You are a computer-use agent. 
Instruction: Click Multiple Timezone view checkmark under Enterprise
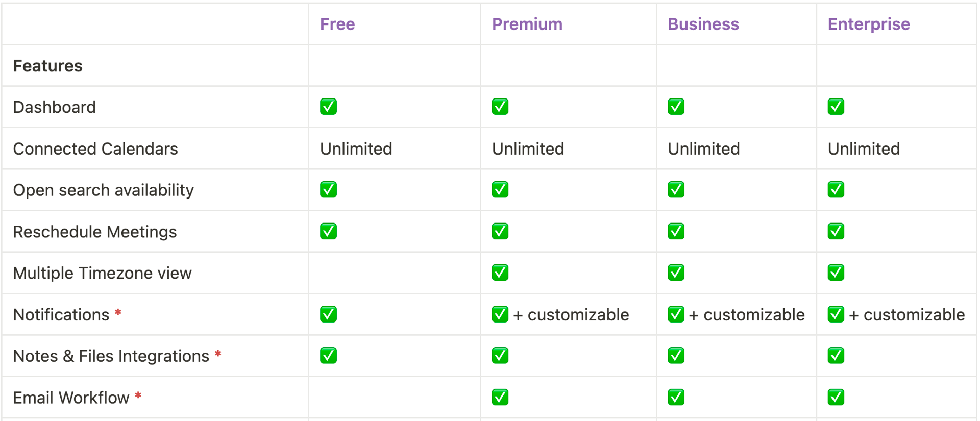836,273
